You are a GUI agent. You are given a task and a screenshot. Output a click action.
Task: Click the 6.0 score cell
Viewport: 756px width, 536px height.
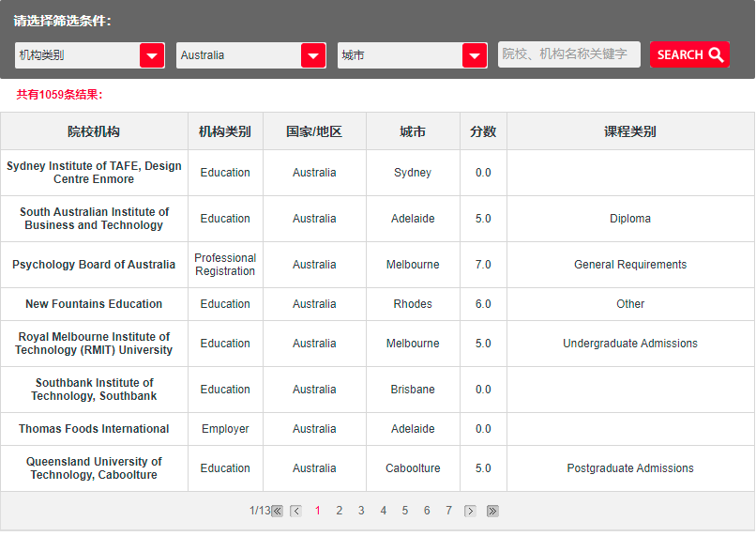coord(483,304)
